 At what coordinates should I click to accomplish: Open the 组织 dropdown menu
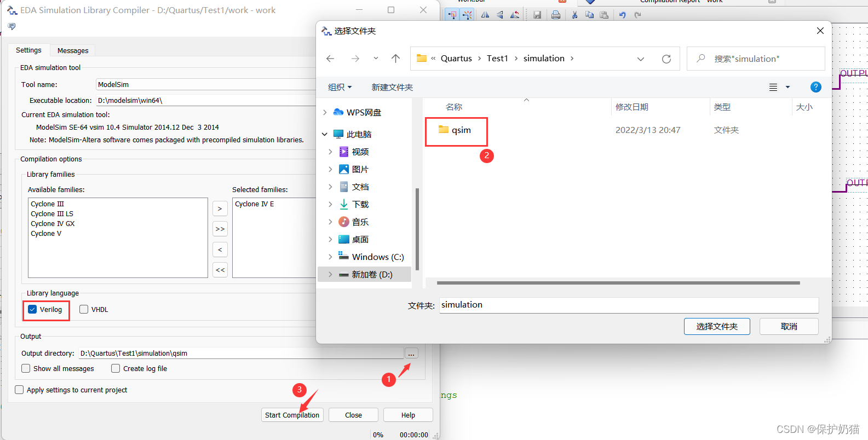[x=340, y=87]
